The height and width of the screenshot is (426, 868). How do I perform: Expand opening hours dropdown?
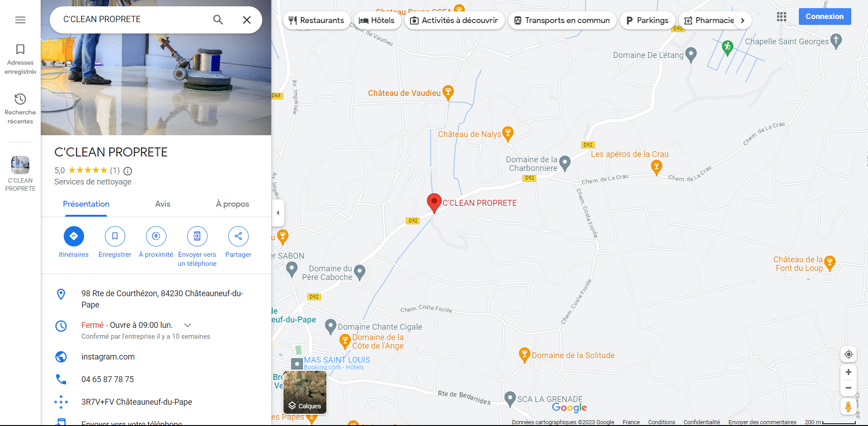tap(188, 325)
